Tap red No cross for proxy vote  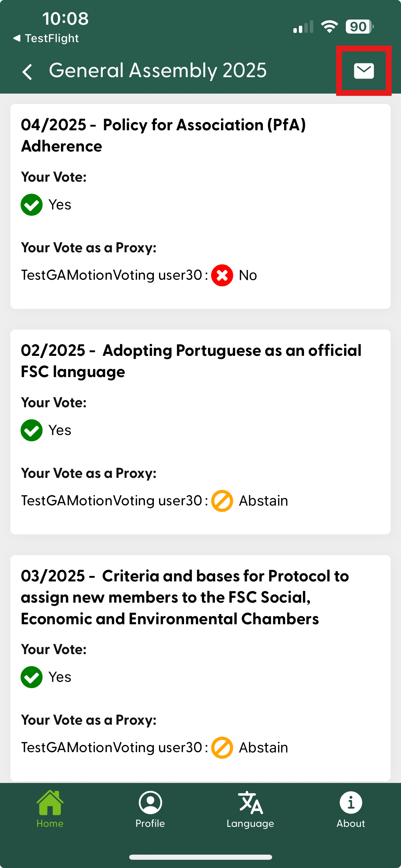click(x=222, y=275)
